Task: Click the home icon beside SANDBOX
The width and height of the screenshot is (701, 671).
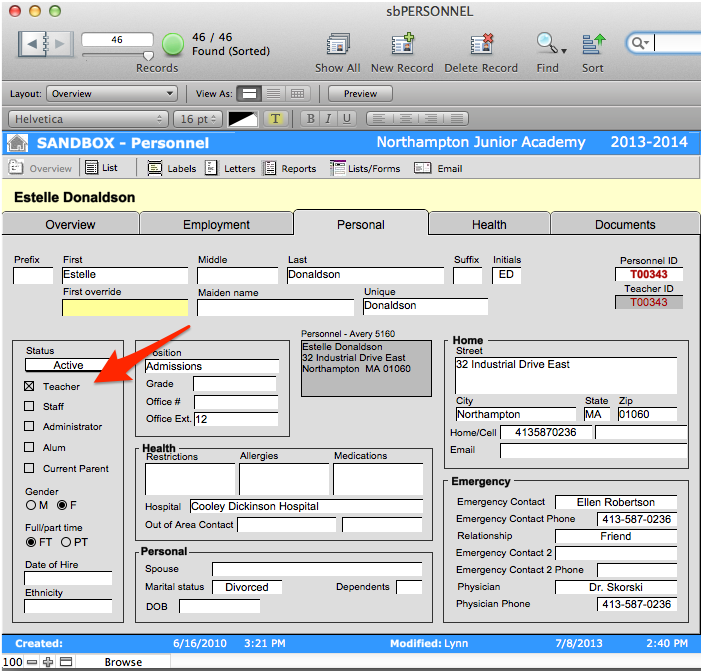Action: [x=18, y=143]
